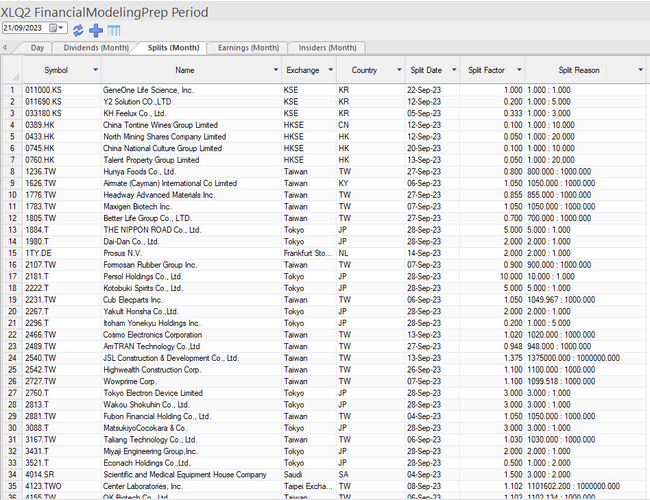Open the date picker calendar dropdown
Screen dimensions: 650x500
[x=57, y=28]
